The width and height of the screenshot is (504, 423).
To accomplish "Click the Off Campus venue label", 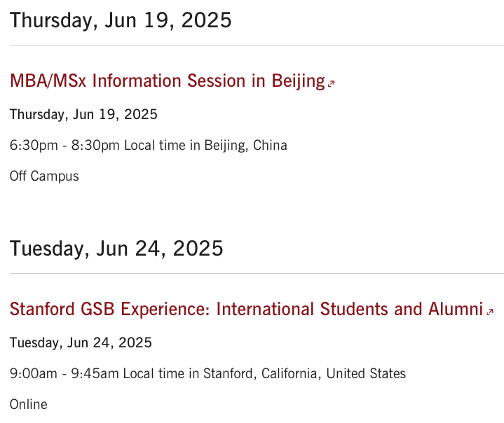I will pyautogui.click(x=44, y=176).
